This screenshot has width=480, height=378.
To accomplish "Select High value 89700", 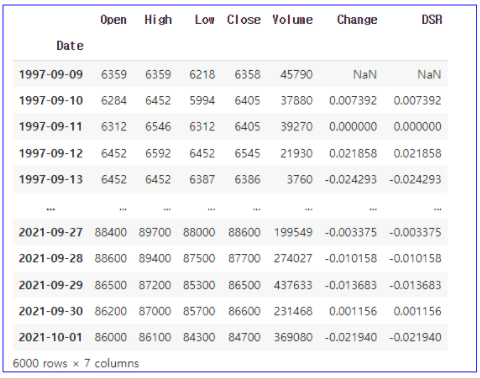I will [155, 232].
